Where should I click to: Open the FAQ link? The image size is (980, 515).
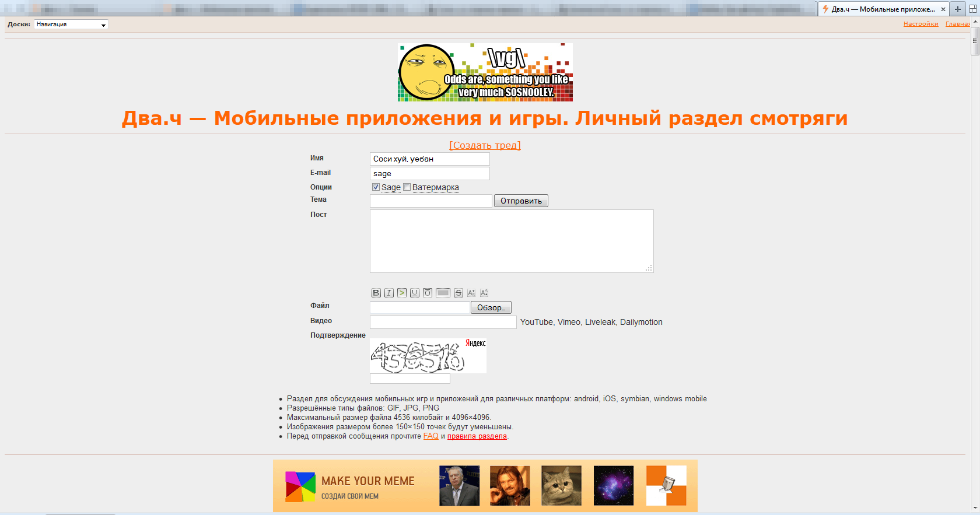click(x=431, y=436)
